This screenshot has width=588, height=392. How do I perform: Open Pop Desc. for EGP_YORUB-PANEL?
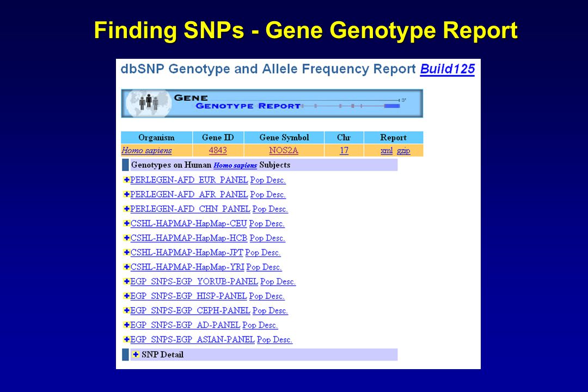(278, 281)
